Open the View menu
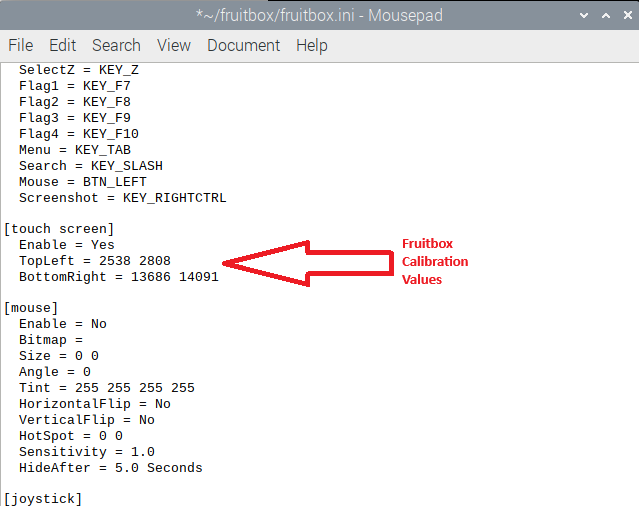The height and width of the screenshot is (506, 639). coord(174,45)
